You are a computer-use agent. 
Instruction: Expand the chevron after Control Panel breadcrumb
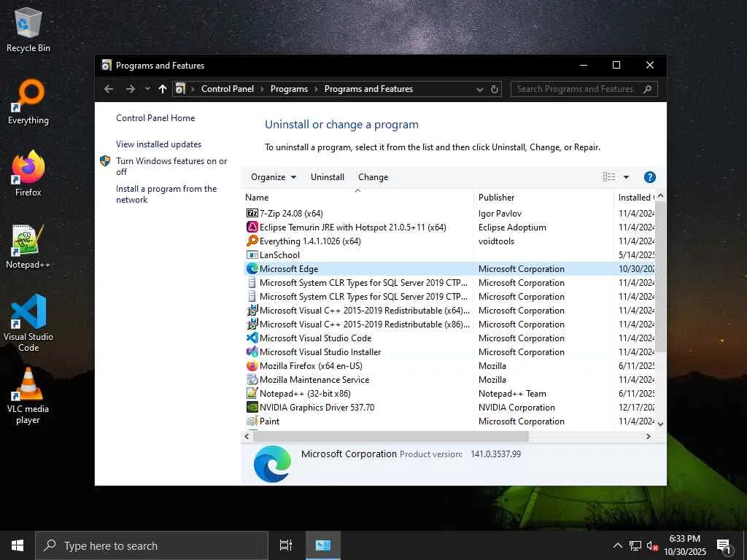(x=262, y=89)
